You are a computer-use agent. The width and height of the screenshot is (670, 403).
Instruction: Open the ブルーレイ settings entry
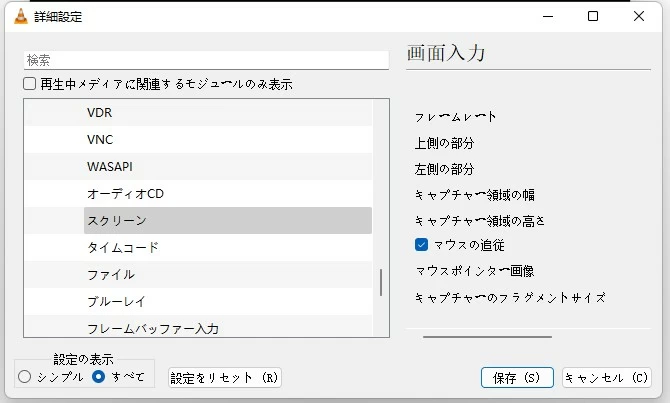tap(116, 301)
